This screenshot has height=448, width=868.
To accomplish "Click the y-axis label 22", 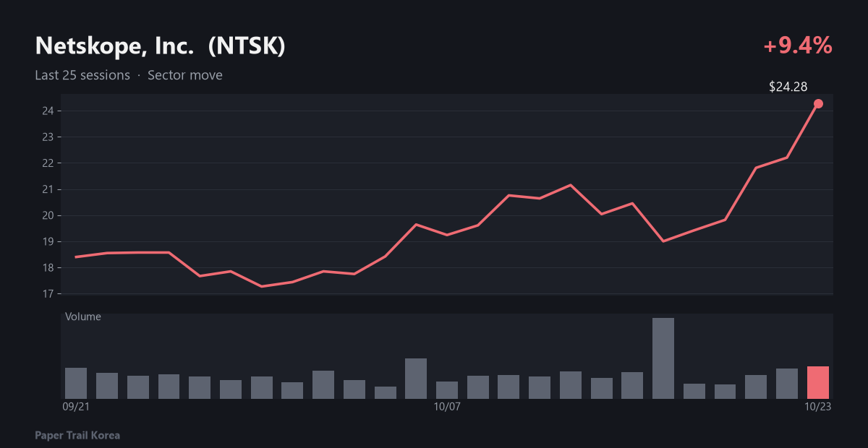I will (x=48, y=163).
